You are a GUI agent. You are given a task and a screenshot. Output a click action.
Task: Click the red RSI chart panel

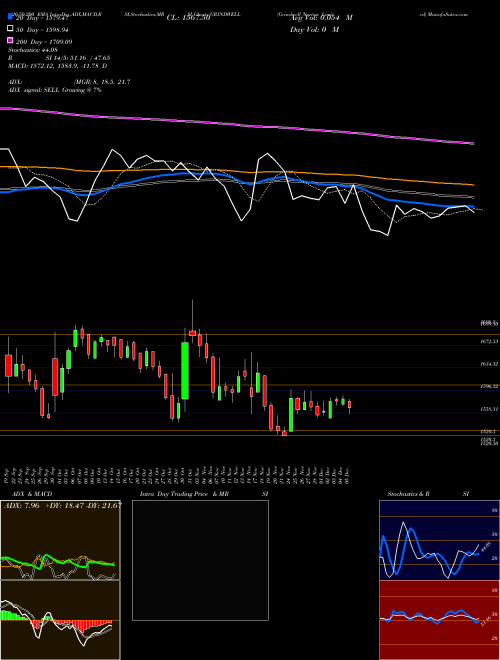point(439,620)
